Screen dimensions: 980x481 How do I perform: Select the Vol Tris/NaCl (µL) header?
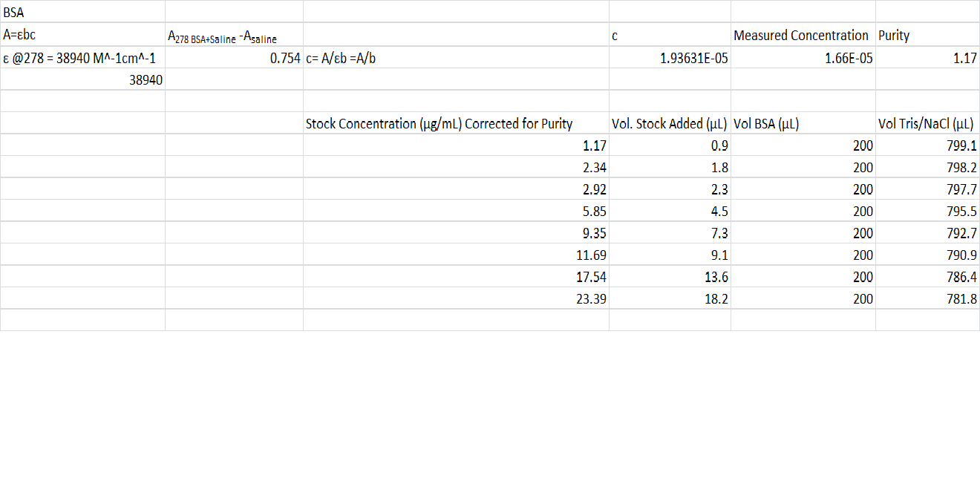[927, 123]
